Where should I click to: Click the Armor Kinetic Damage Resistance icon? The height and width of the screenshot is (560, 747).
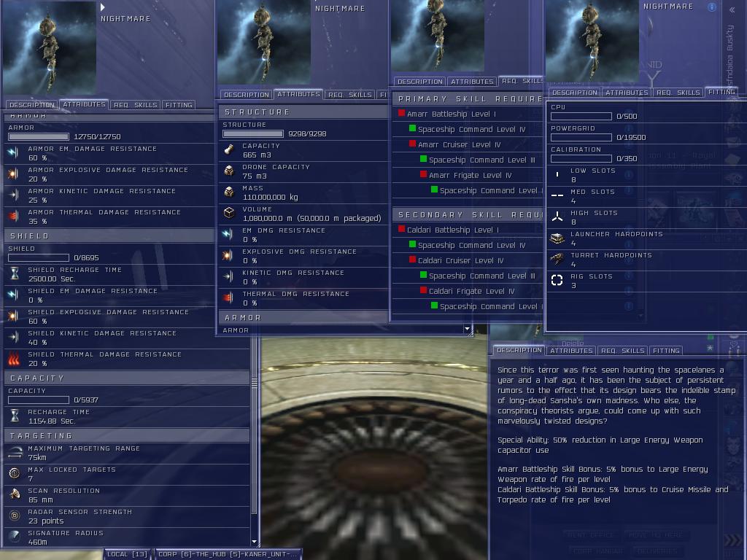(13, 195)
